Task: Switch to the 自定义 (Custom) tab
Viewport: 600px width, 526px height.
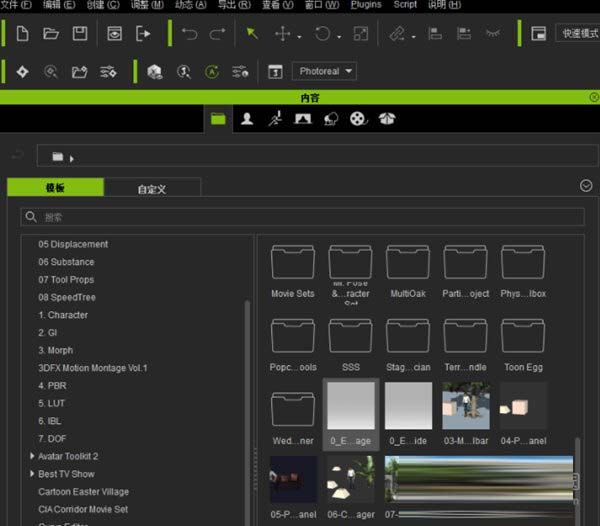Action: point(152,187)
